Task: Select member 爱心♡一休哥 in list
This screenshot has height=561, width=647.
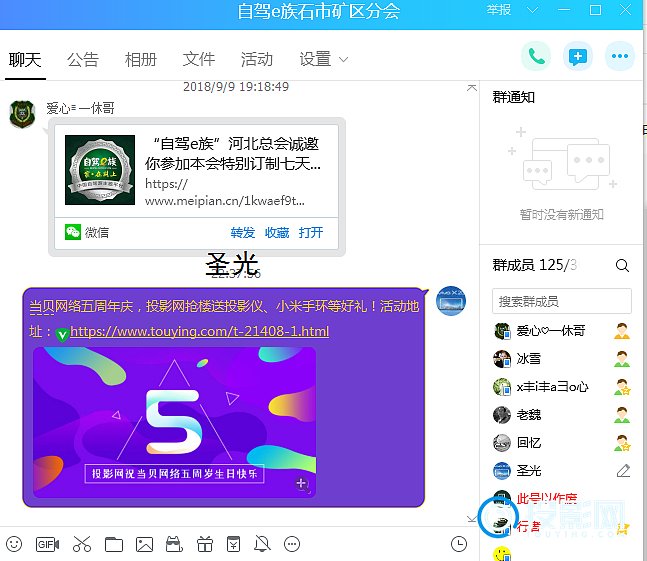Action: pos(562,331)
